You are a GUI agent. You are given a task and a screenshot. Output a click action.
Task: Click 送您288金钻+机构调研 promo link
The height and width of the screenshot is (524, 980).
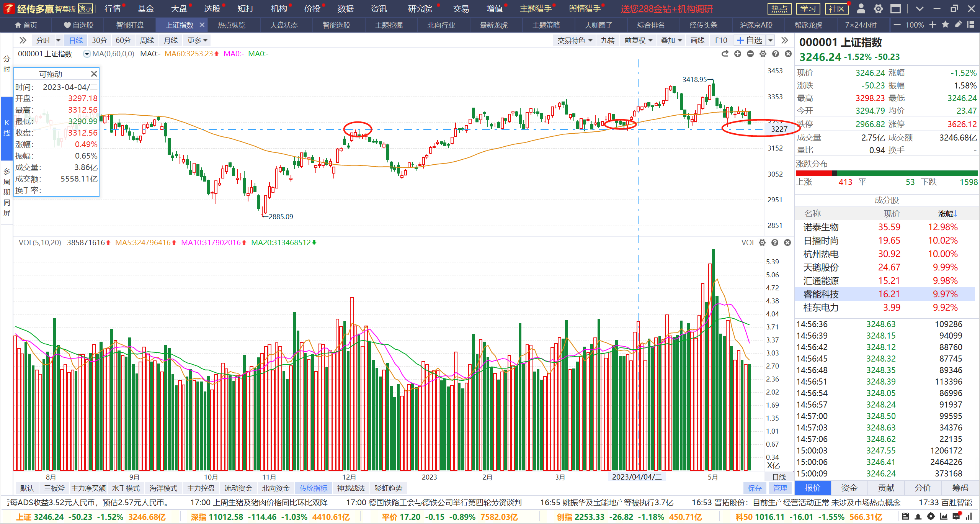(666, 8)
